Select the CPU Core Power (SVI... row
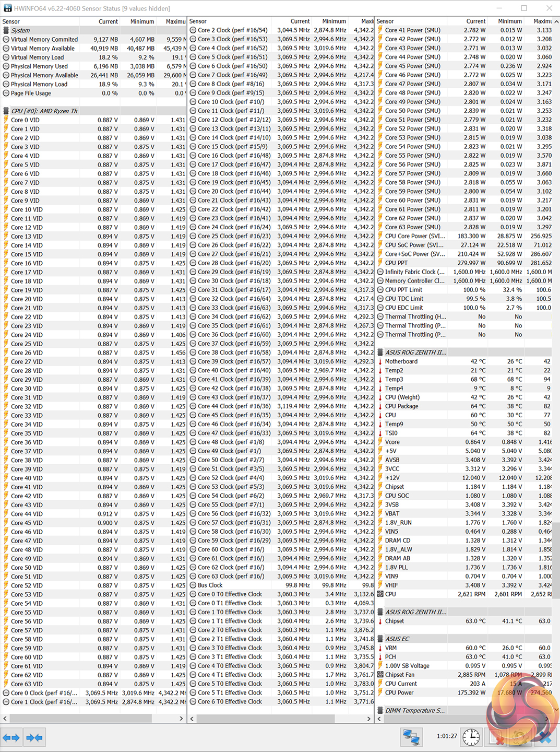The width and height of the screenshot is (560, 752). point(463,236)
